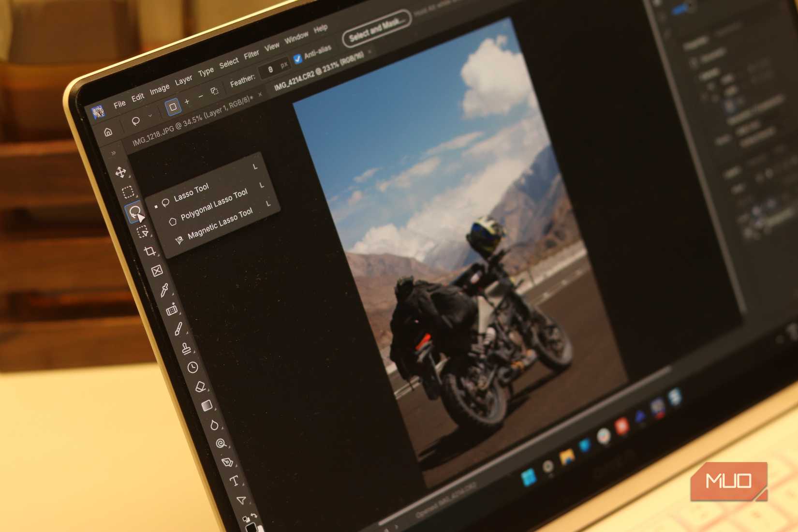Select the Pen tool

(227, 462)
